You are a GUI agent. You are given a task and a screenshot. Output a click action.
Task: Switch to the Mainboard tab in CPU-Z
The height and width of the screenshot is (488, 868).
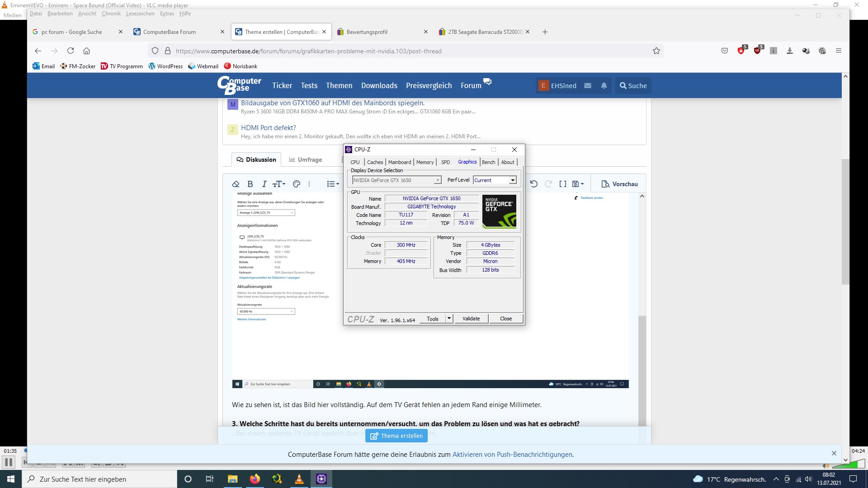click(x=400, y=162)
